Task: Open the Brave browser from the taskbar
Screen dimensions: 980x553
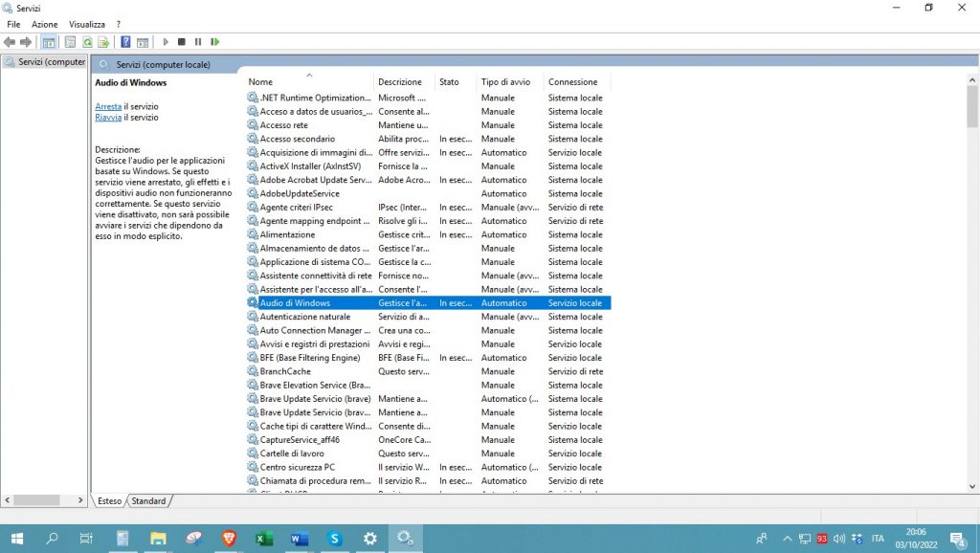Action: pos(228,539)
